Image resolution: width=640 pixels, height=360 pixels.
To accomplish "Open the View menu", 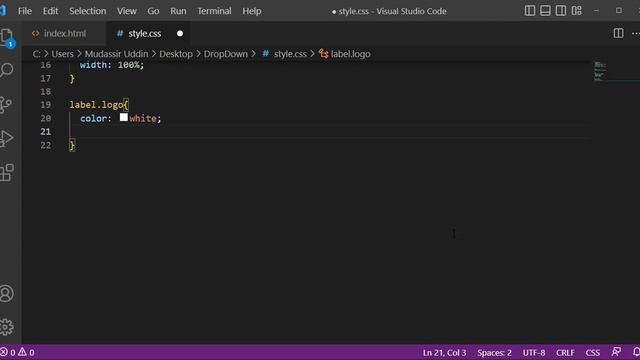I will pyautogui.click(x=127, y=11).
